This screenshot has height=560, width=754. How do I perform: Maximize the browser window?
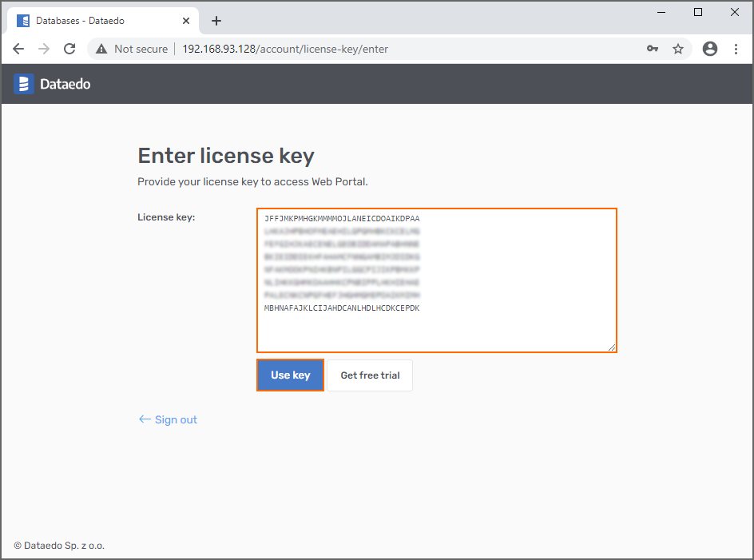click(698, 12)
